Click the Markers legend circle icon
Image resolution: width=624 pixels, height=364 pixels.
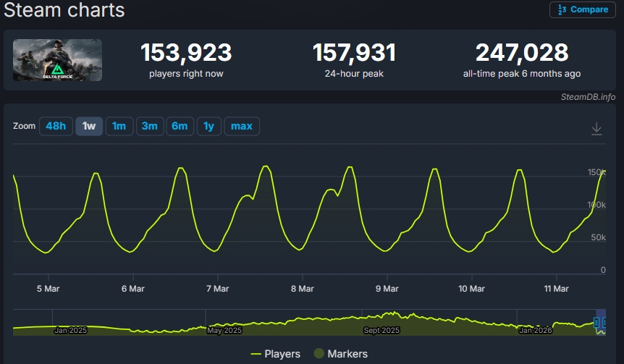(318, 354)
